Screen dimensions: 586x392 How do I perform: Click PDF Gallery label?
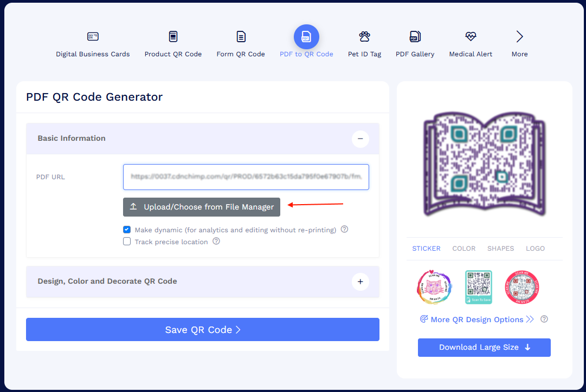point(415,54)
